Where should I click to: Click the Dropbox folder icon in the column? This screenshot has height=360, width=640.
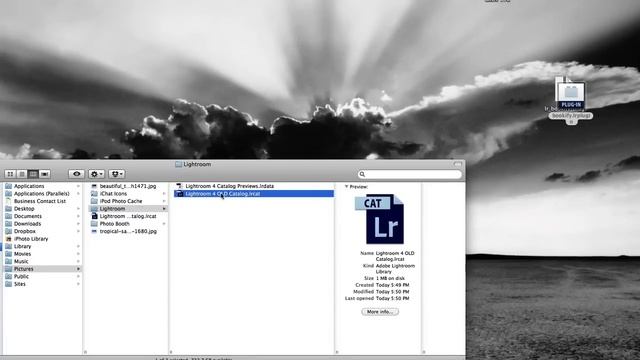tap(9, 231)
